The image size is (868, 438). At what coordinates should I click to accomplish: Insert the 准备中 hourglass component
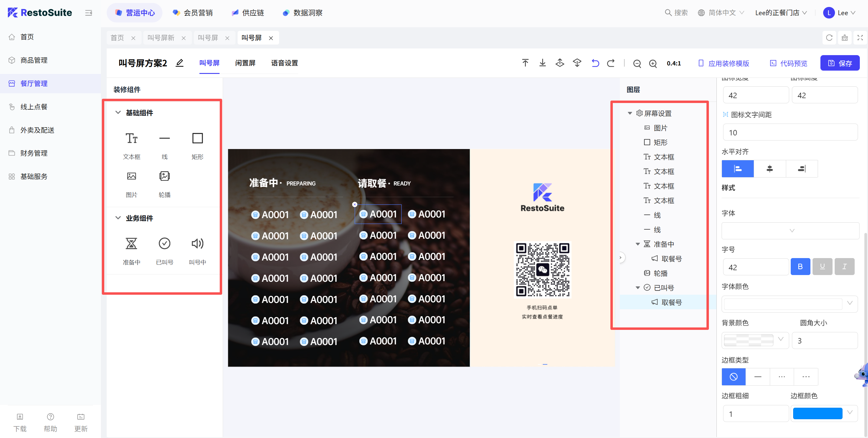(x=132, y=250)
